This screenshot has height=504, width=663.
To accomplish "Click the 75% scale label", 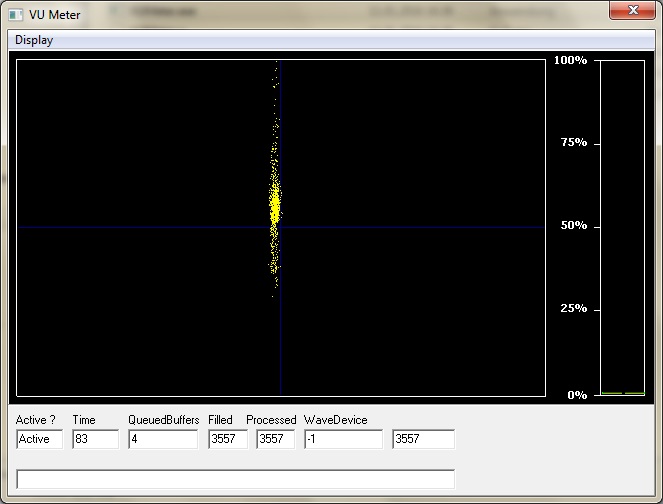I will point(573,143).
